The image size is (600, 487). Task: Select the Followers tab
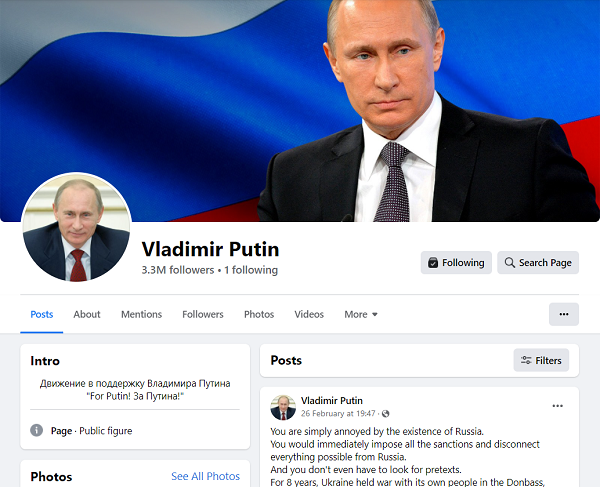point(203,314)
